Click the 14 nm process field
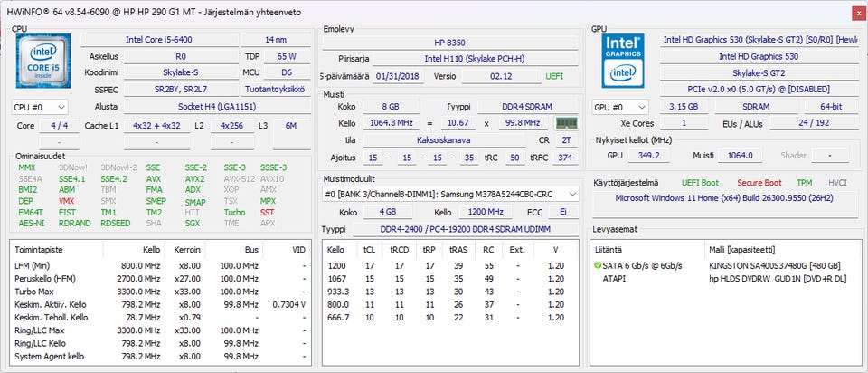This screenshot has height=373, width=868. [275, 40]
